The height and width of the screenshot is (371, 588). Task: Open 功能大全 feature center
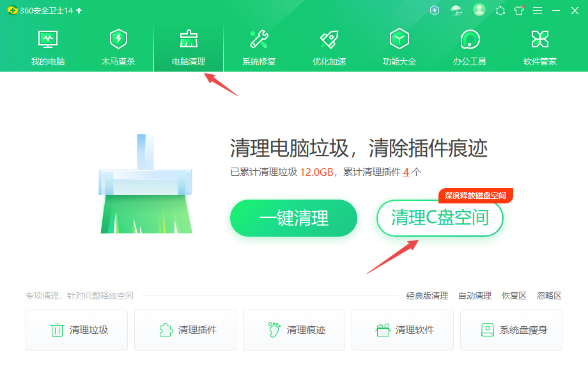(x=398, y=45)
